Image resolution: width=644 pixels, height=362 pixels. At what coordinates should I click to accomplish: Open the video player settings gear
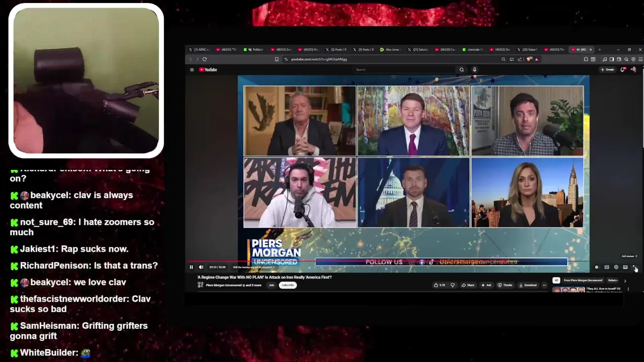(x=616, y=267)
